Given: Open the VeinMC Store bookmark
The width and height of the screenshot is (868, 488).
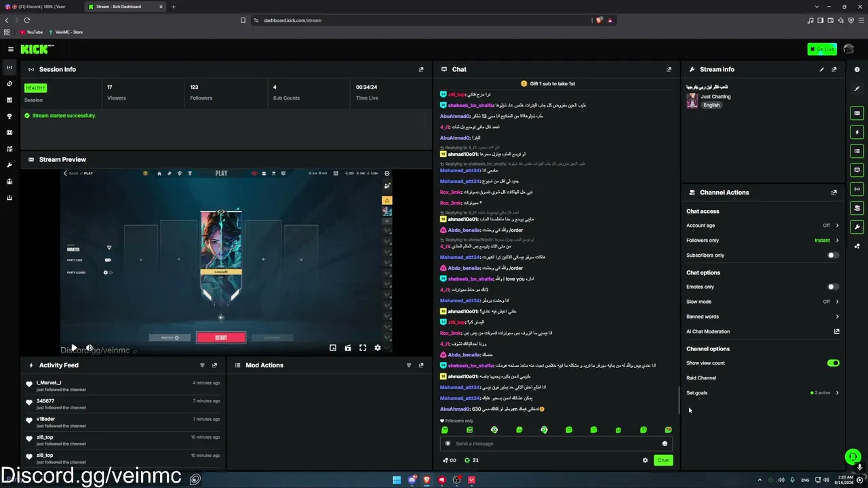Looking at the screenshot, I should 65,32.
